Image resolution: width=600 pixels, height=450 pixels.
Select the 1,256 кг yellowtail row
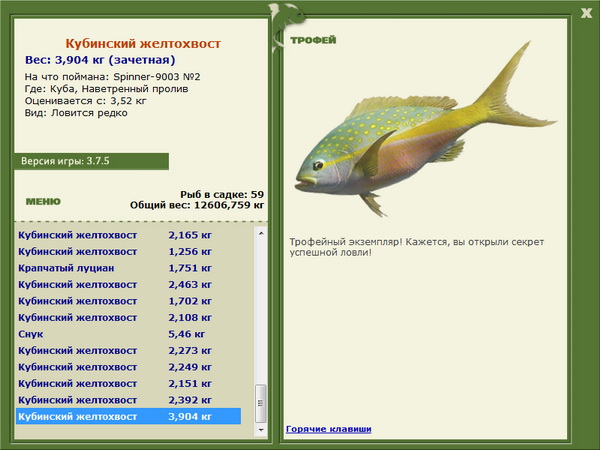128,251
